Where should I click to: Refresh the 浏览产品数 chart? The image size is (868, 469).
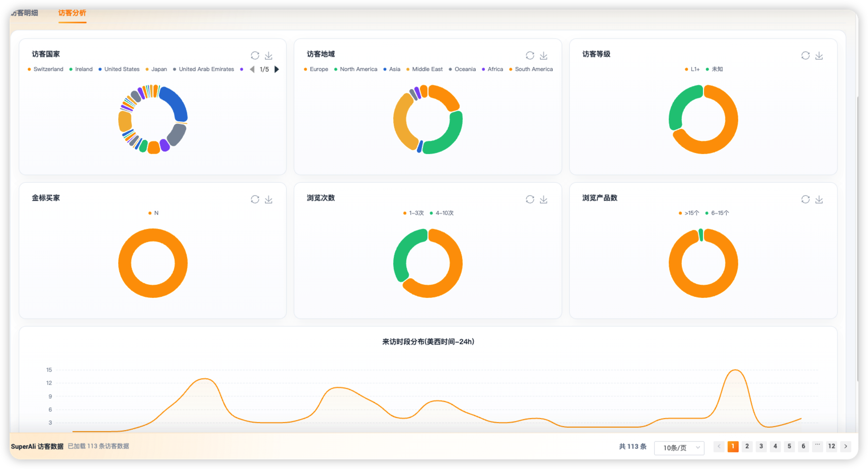pos(806,199)
